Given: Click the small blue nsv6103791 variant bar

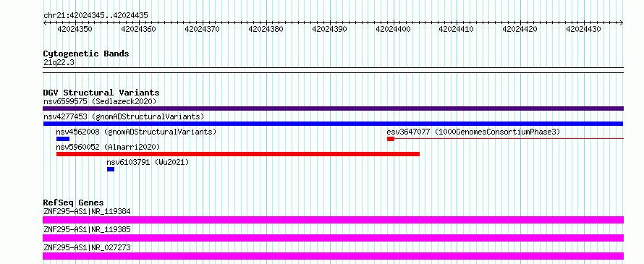Looking at the screenshot, I should (111, 169).
